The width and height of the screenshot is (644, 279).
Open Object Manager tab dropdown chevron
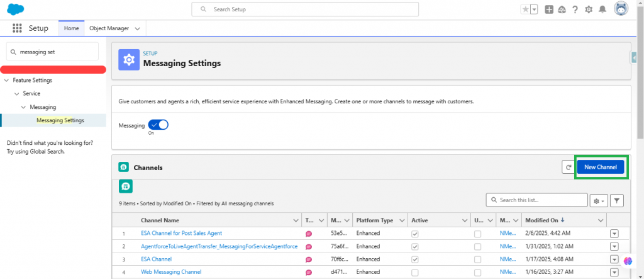138,28
